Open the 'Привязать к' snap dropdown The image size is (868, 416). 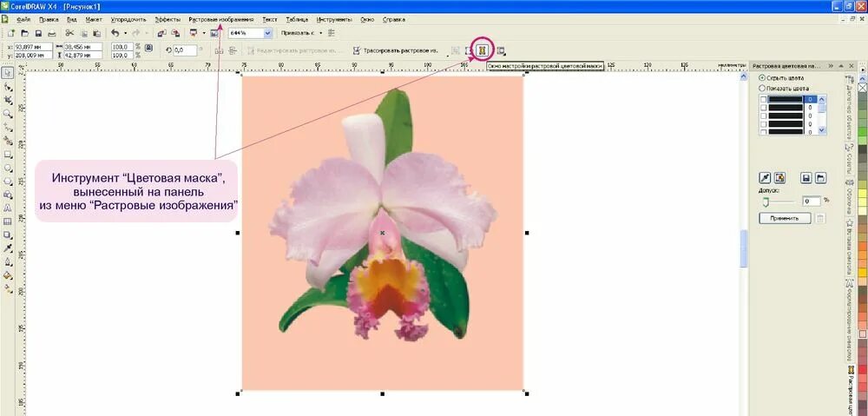coord(320,33)
